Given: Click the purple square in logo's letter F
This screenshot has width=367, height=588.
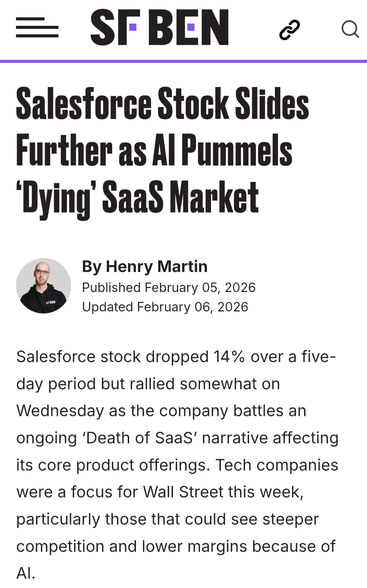Looking at the screenshot, I should click(133, 27).
